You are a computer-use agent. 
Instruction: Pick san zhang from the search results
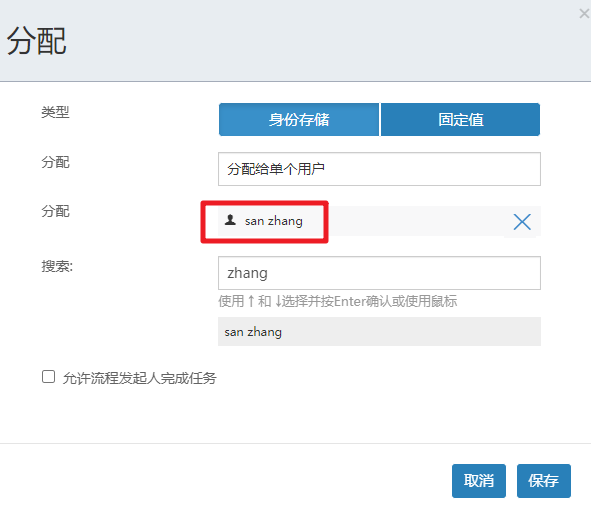(x=379, y=332)
